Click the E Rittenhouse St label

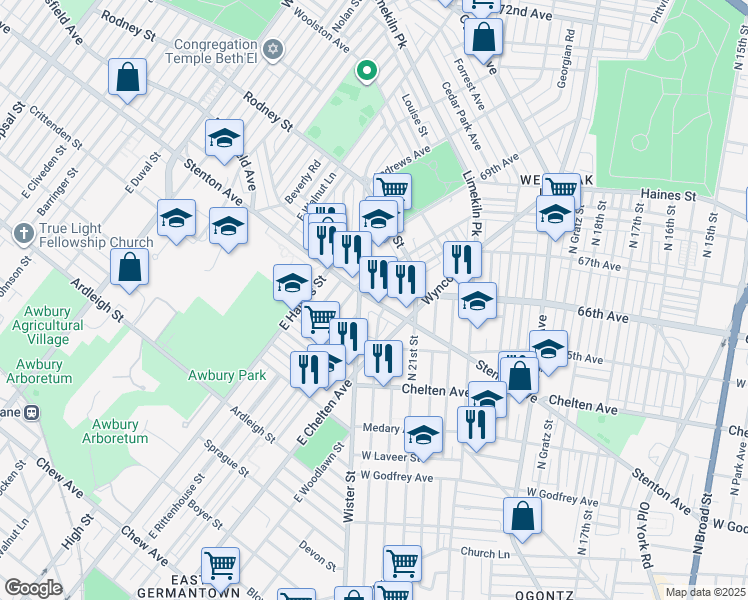coord(177,507)
